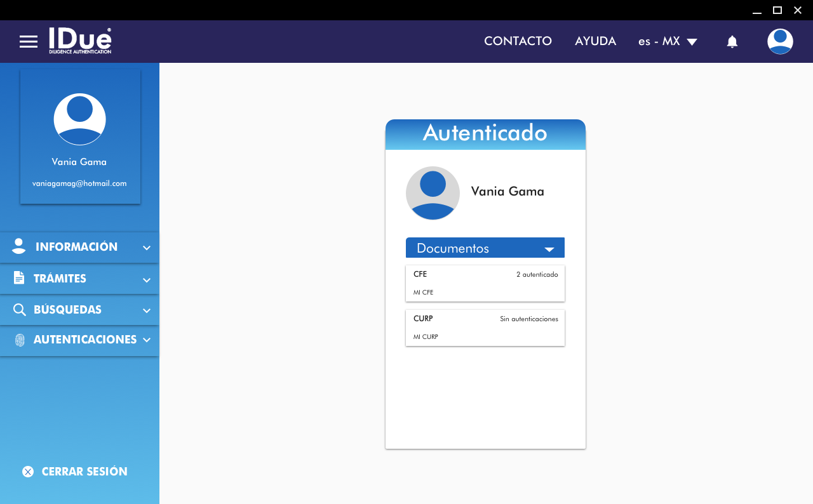Viewport: 813px width, 504px height.
Task: Open the user account avatar in header
Action: (780, 42)
